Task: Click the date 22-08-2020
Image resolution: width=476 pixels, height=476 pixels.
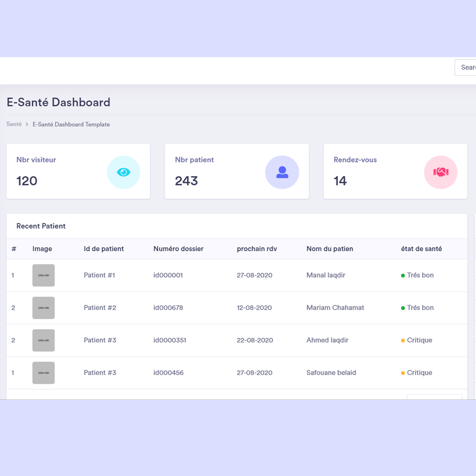Action: coord(255,340)
